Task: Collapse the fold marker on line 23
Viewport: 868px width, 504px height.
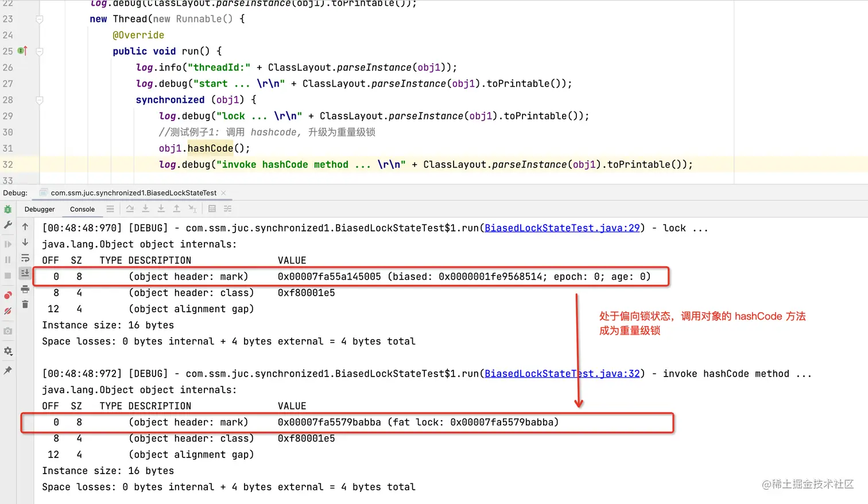Action: click(40, 19)
